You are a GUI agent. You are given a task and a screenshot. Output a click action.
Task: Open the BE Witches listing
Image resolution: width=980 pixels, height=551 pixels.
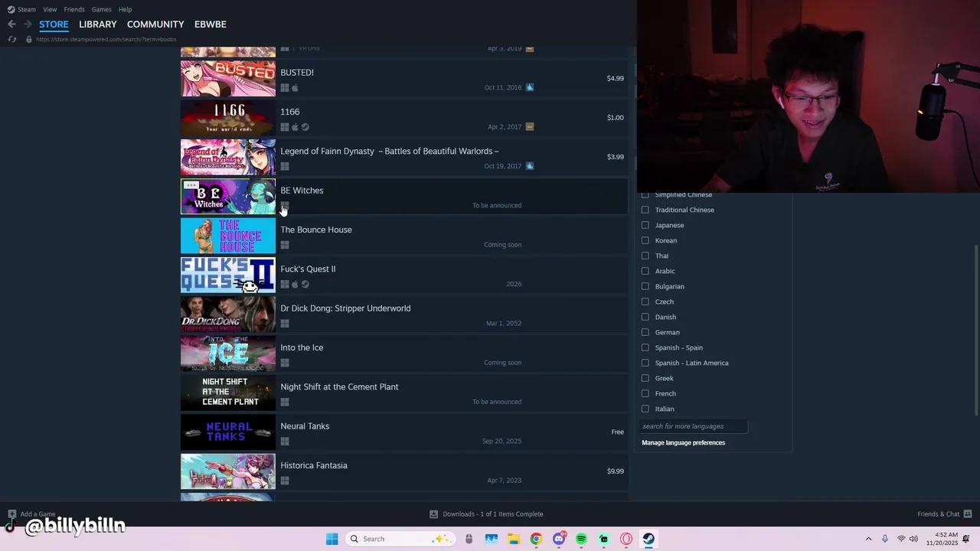click(404, 197)
